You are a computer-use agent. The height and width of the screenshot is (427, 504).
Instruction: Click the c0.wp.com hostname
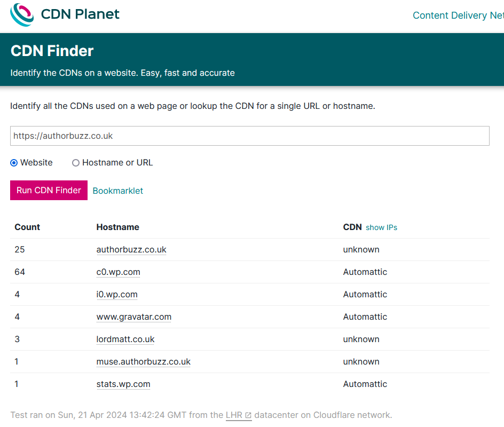click(x=119, y=272)
